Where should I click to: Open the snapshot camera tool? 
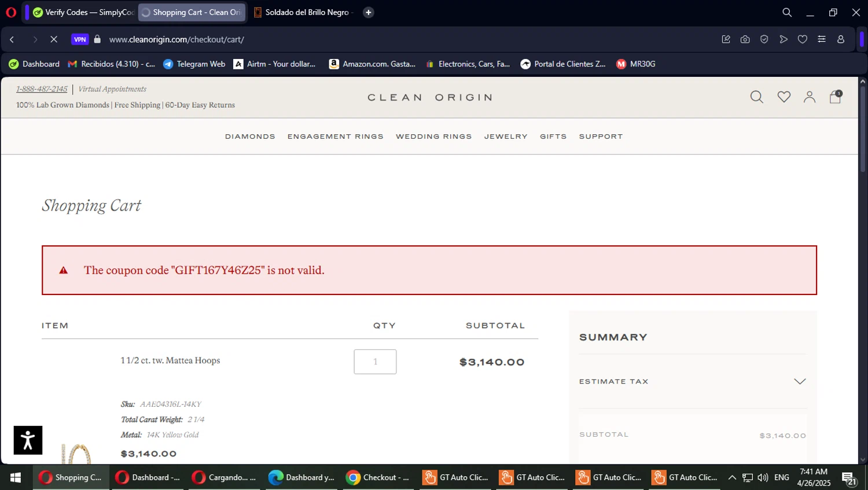point(745,39)
